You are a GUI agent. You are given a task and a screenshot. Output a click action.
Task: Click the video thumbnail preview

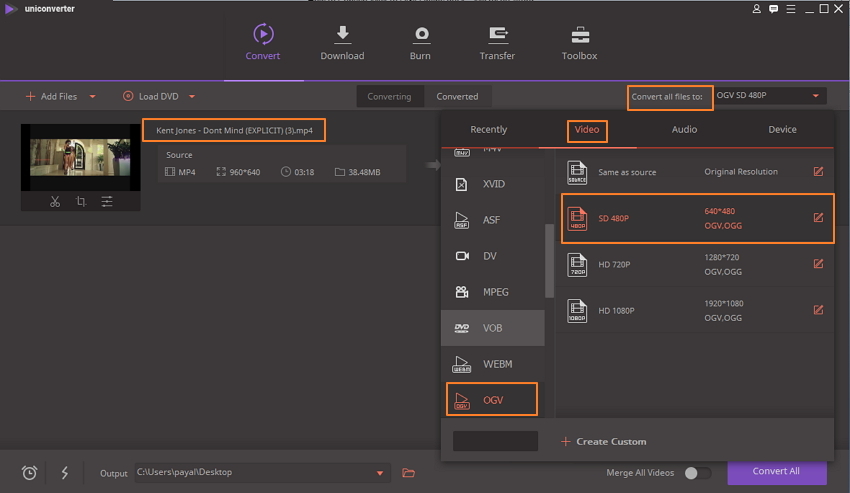coord(80,157)
